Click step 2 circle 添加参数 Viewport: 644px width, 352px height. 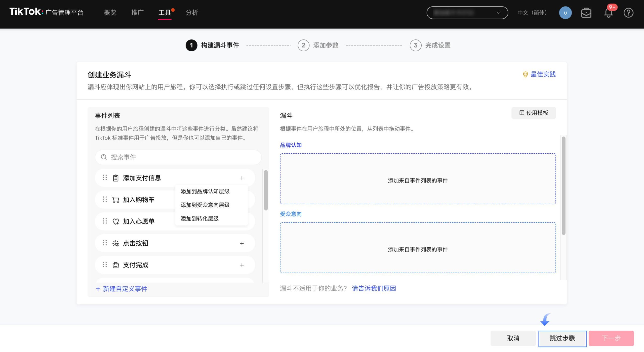(x=303, y=45)
